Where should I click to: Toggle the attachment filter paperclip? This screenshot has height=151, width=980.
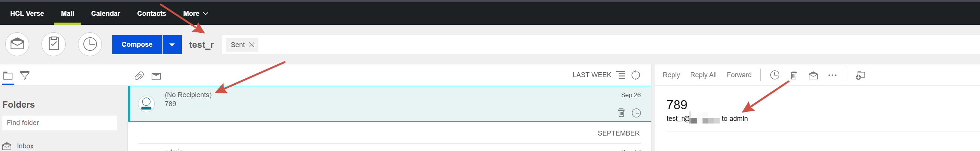point(139,76)
